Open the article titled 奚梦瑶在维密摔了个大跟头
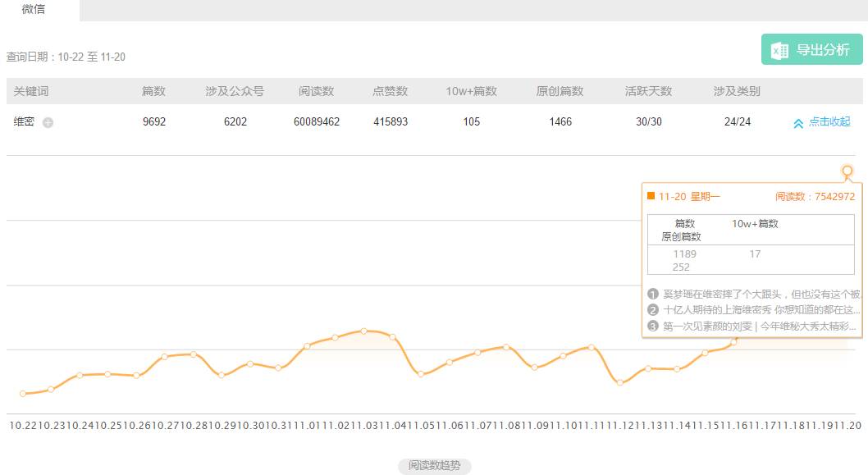This screenshot has height=475, width=868. [761, 294]
